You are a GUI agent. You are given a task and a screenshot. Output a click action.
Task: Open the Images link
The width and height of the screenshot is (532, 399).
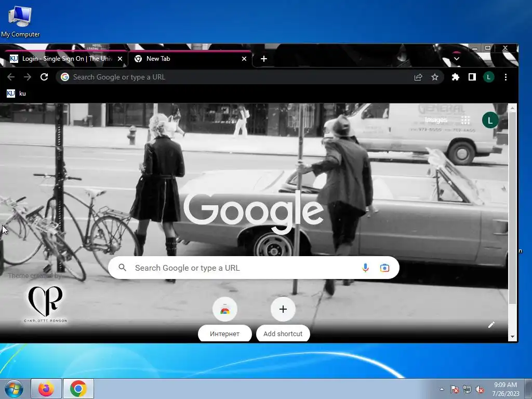point(436,120)
